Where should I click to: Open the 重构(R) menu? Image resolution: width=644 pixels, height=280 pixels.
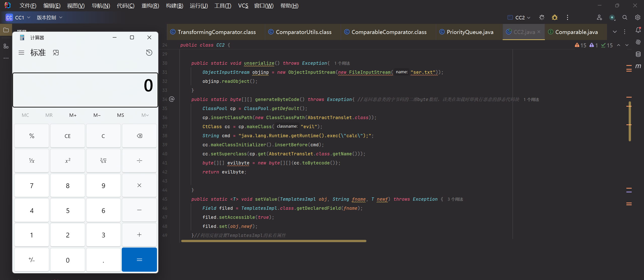click(150, 6)
